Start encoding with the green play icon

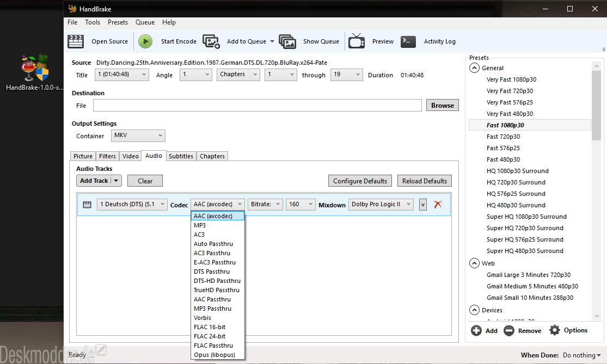[145, 41]
